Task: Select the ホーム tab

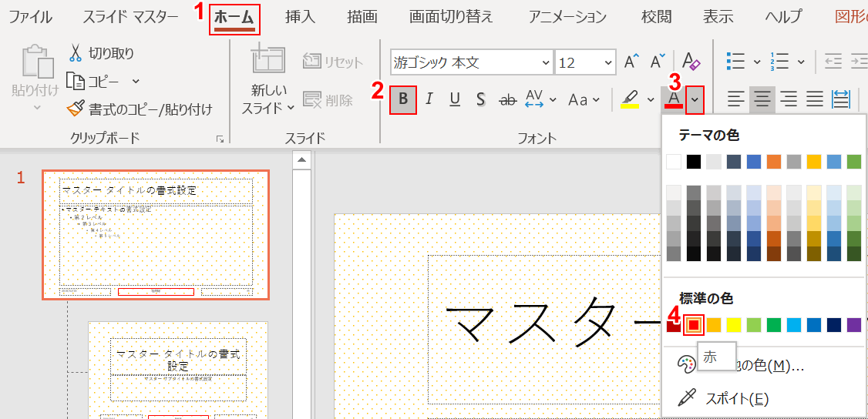Action: pos(234,17)
